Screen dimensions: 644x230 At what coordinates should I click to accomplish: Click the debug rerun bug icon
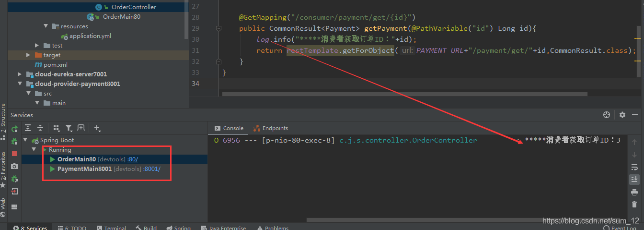point(14,141)
